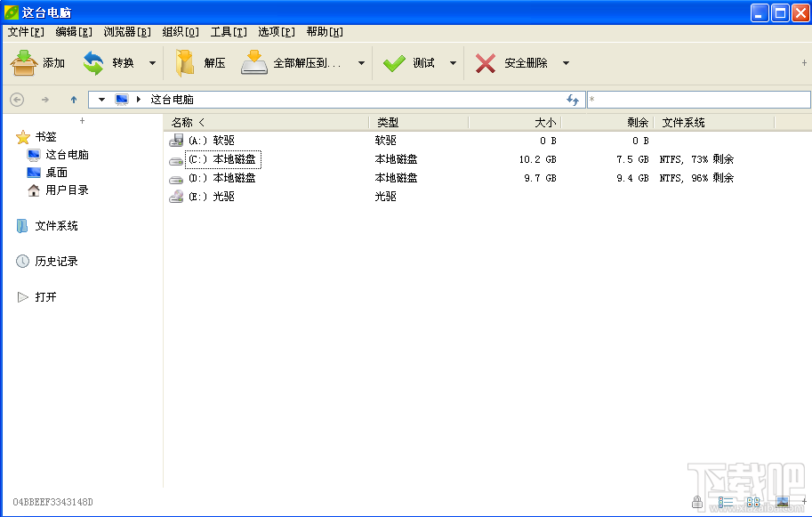Click the padlock password icon in status bar
The image size is (812, 517).
[x=697, y=503]
